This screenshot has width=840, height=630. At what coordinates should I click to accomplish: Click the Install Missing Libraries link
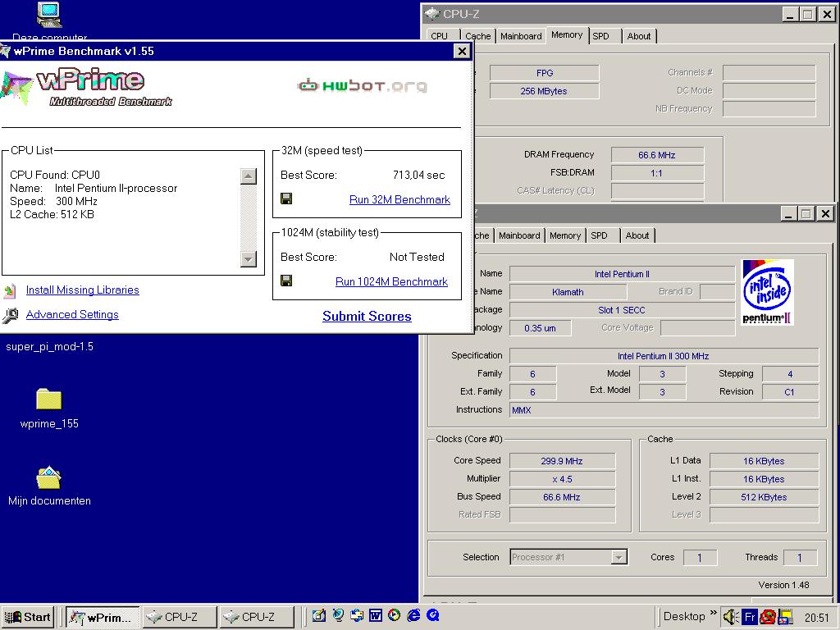(x=83, y=290)
